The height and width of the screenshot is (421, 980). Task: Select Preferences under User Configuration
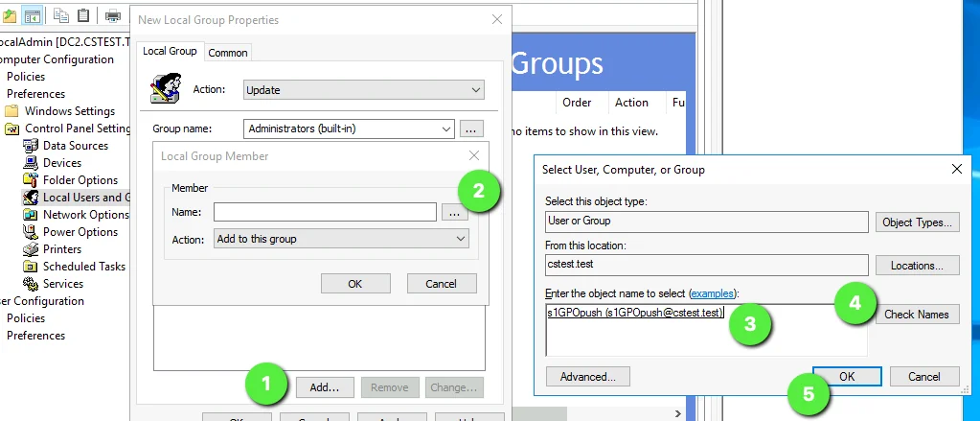[x=35, y=336]
